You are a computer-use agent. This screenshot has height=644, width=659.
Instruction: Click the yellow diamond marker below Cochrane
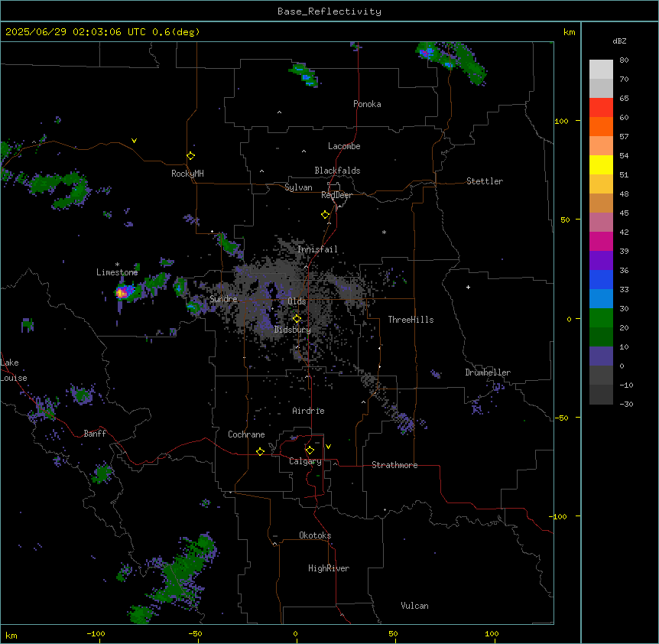[x=260, y=451]
